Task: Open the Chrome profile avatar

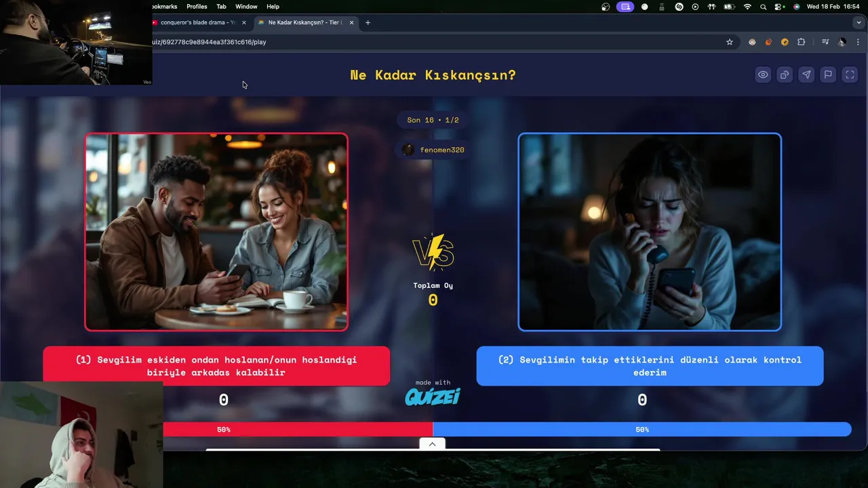Action: point(842,42)
